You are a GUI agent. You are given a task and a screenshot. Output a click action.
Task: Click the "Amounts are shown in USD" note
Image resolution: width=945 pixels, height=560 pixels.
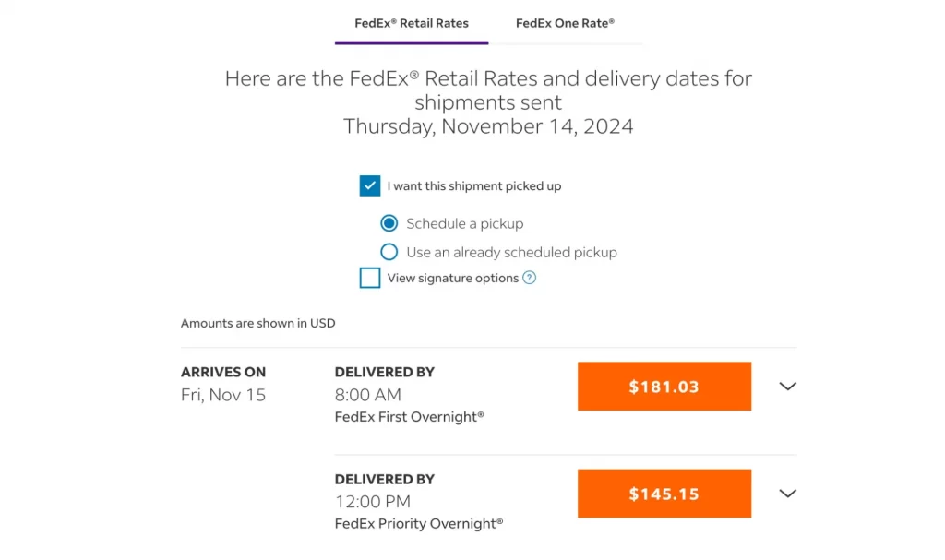point(257,323)
